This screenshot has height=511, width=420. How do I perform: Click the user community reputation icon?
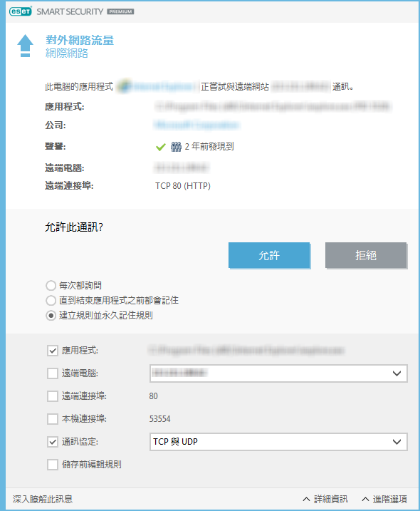pos(176,147)
